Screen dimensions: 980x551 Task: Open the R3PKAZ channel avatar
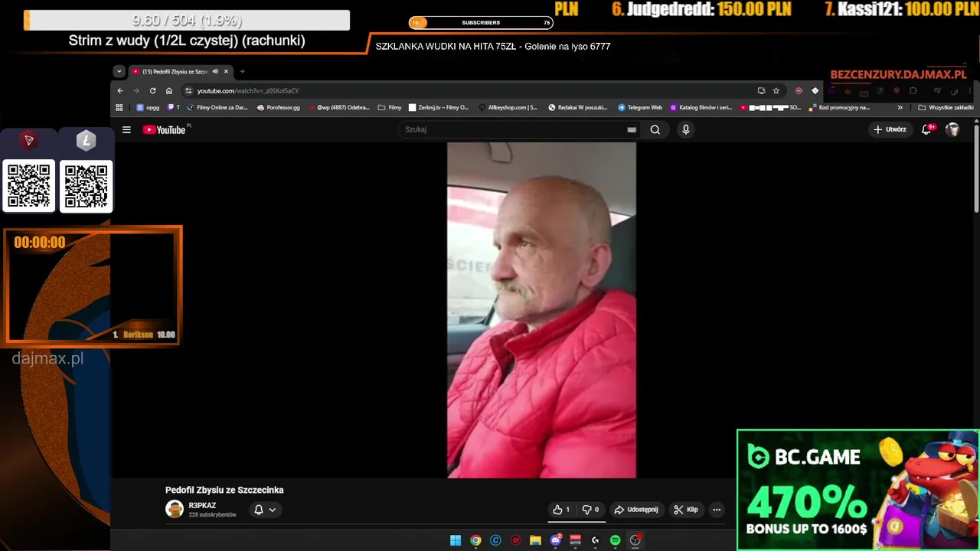pos(175,510)
